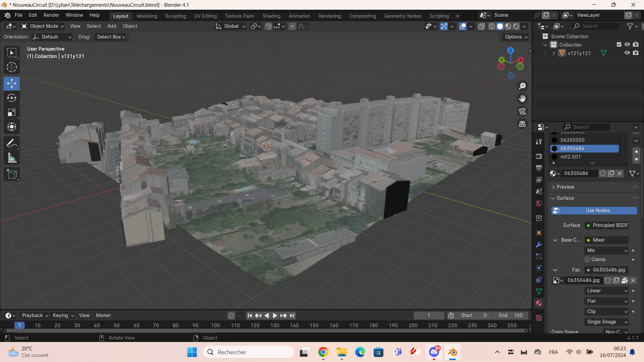The width and height of the screenshot is (644, 362).
Task: Open the Modifiers properties tab
Action: [x=539, y=245]
